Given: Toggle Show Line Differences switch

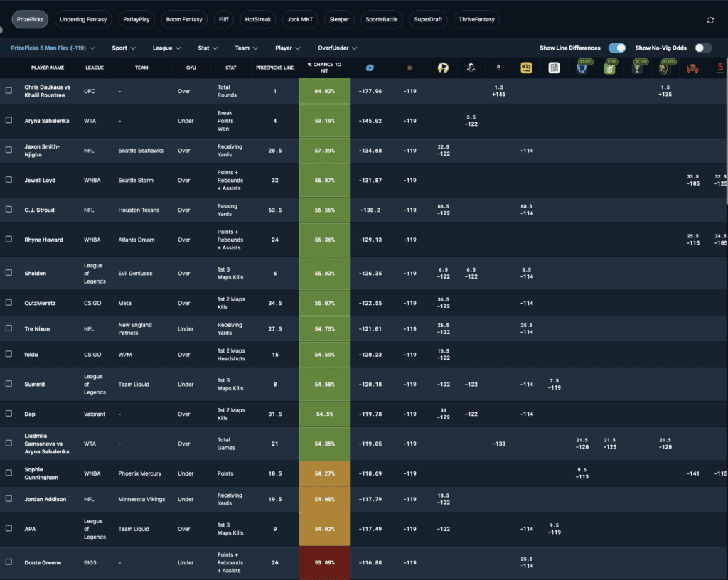Looking at the screenshot, I should (617, 48).
